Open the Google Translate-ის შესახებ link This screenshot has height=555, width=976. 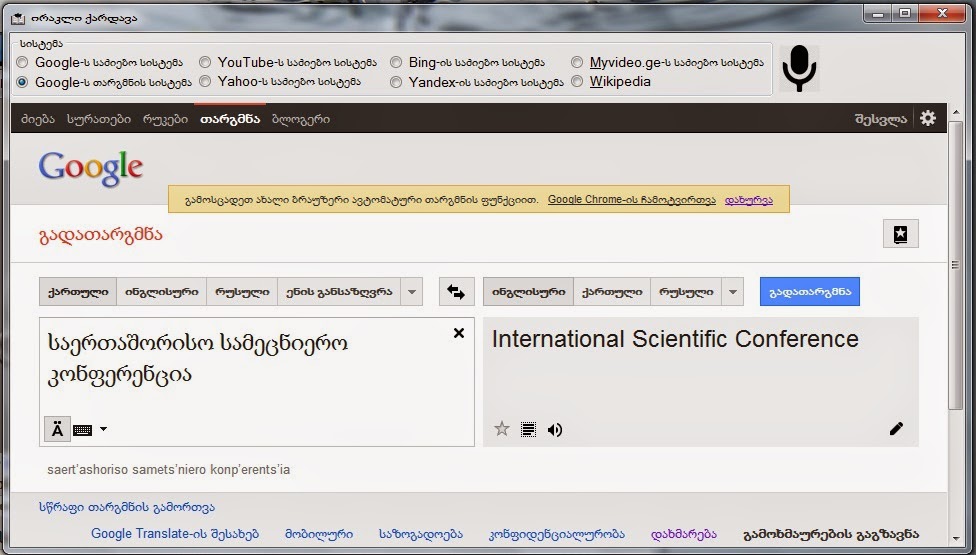click(x=175, y=534)
